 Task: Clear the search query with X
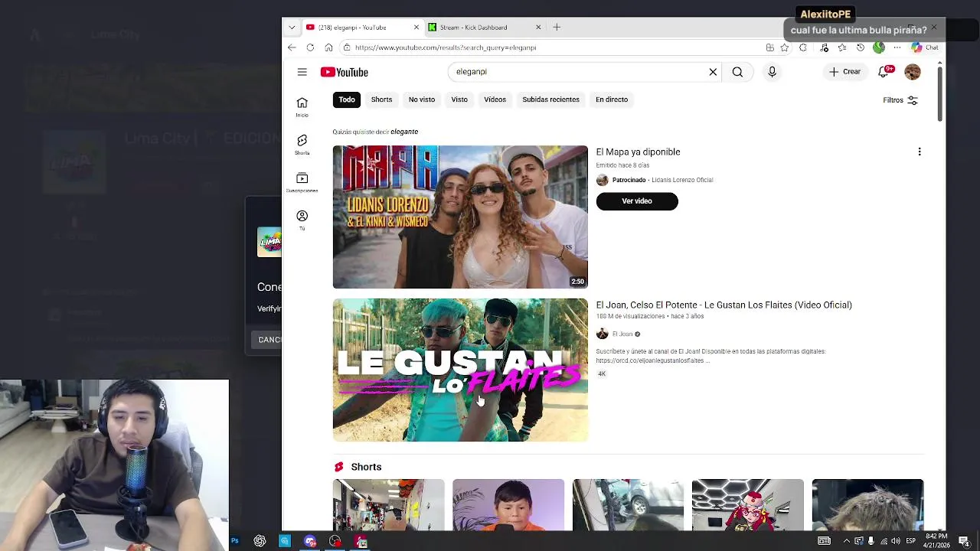713,72
